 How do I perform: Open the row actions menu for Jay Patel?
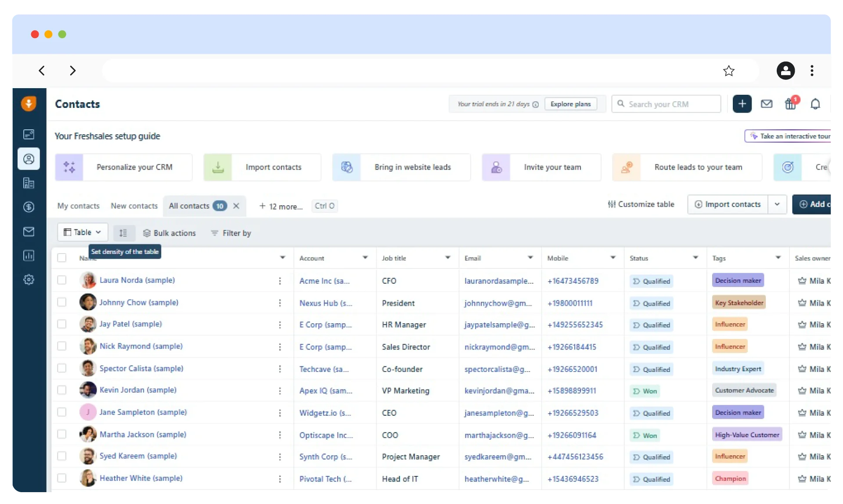click(x=280, y=325)
